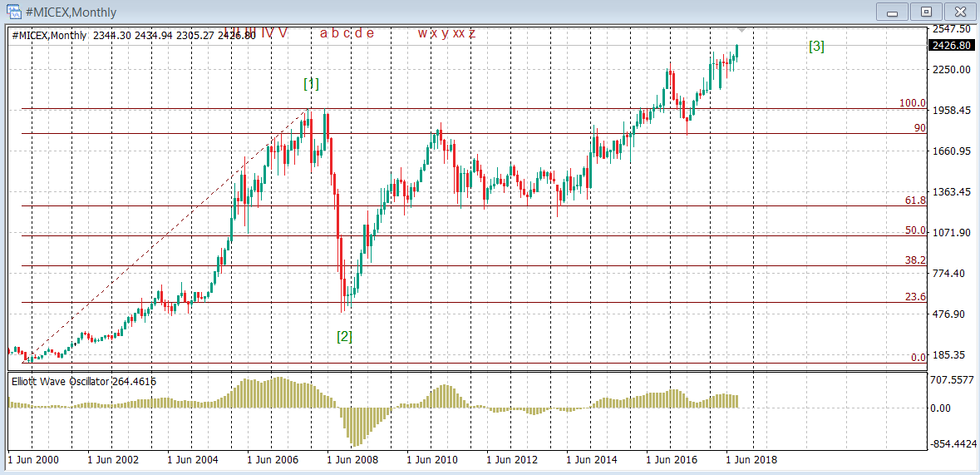Click the red Roman numeral 'IV' label
This screenshot has width=980, height=475.
pyautogui.click(x=267, y=32)
